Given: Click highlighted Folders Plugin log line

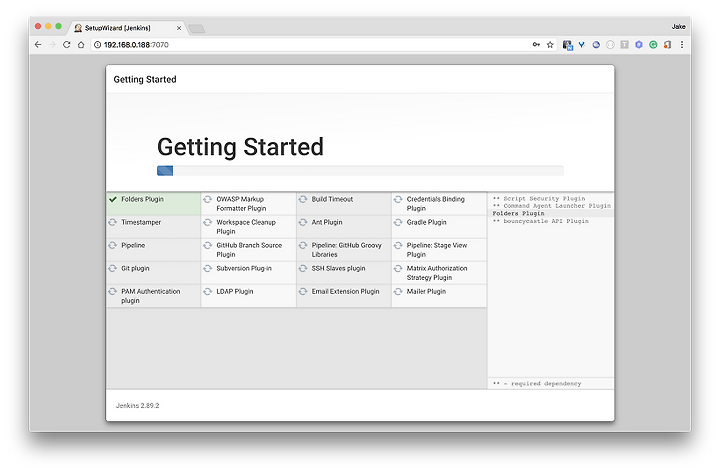Looking at the screenshot, I should coord(518,214).
